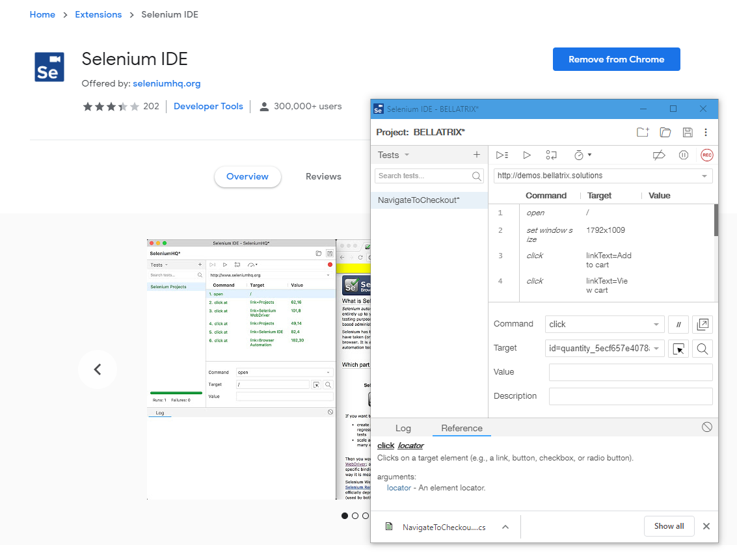737x560 pixels.
Task: Click Remove from Chrome
Action: 616,59
